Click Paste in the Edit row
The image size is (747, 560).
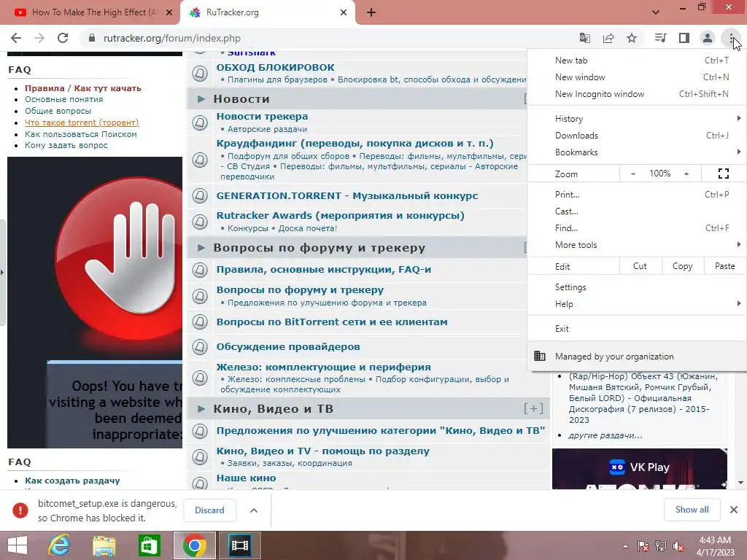(x=724, y=266)
